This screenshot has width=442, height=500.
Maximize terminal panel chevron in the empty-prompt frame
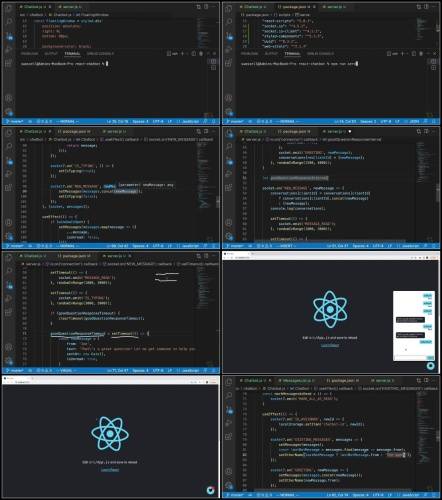pyautogui.click(x=208, y=53)
